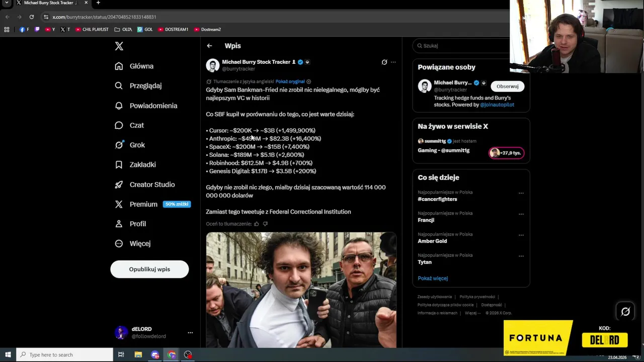Open the post's three-dot more menu

tap(393, 62)
